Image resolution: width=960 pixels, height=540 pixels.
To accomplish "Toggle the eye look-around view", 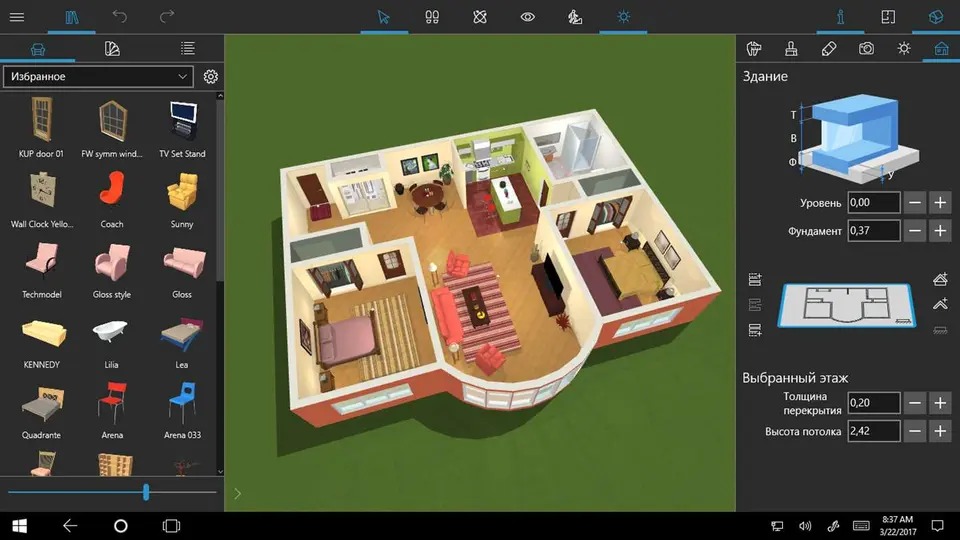I will (528, 17).
